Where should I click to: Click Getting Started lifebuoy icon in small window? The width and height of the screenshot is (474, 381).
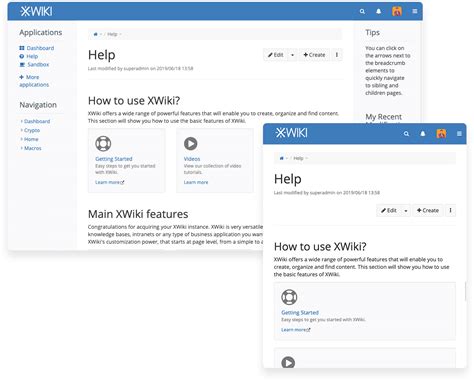coord(289,297)
